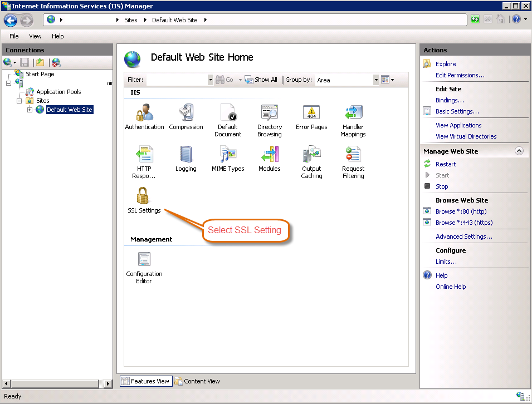The height and width of the screenshot is (404, 532).
Task: Collapse the Manage Web Site section
Action: click(x=519, y=151)
